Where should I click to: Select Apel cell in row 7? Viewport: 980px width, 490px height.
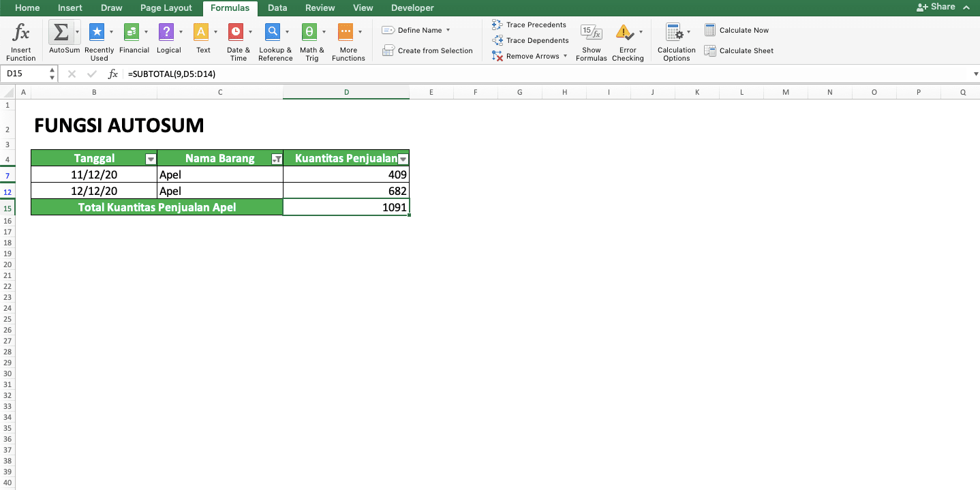(220, 174)
